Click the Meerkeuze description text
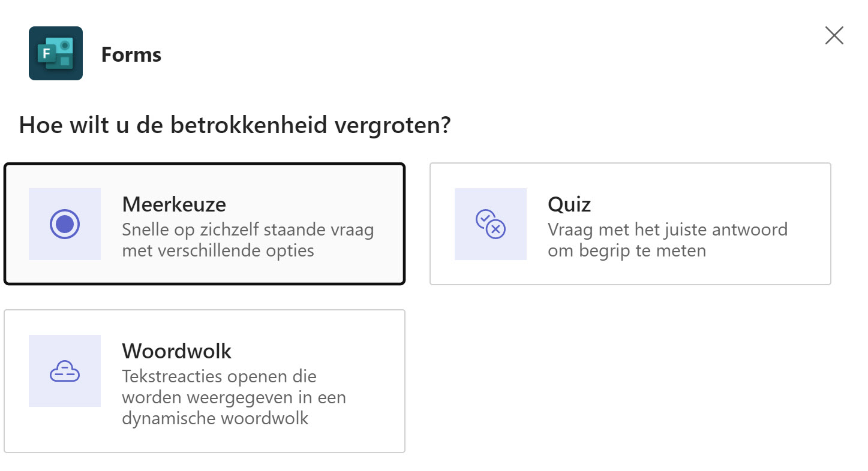The height and width of the screenshot is (471, 868). [x=248, y=240]
